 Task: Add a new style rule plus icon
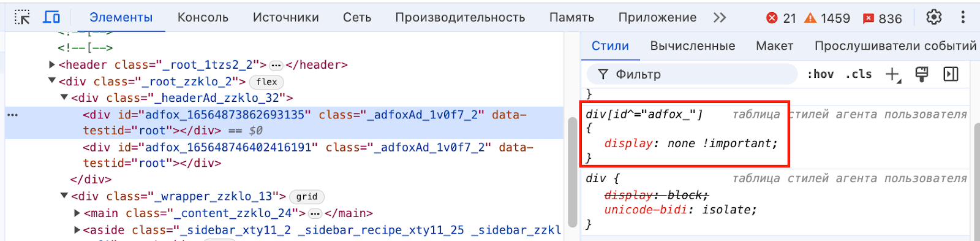point(893,75)
